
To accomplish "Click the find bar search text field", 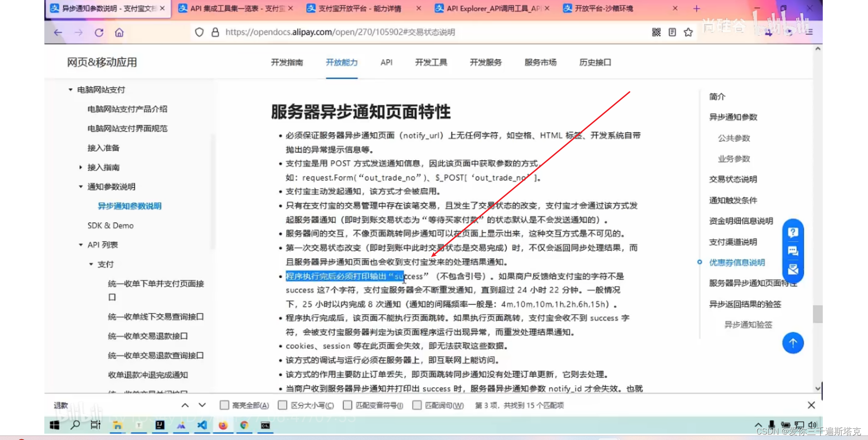I will [113, 405].
